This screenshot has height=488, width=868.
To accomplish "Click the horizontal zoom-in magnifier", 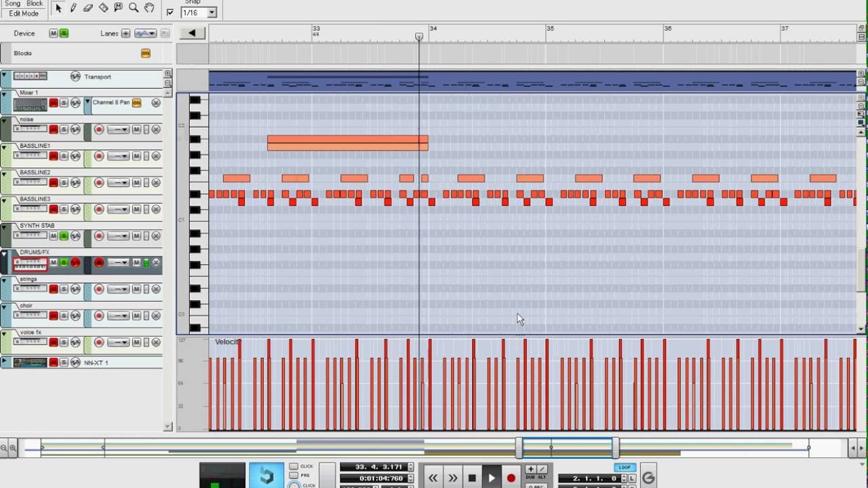I will tap(13, 447).
